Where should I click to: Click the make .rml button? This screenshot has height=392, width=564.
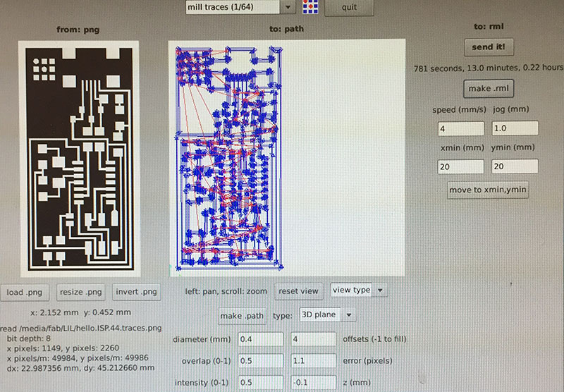489,88
